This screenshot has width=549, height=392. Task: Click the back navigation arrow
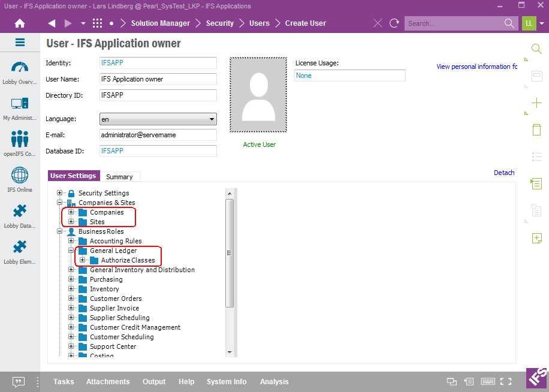(x=52, y=23)
